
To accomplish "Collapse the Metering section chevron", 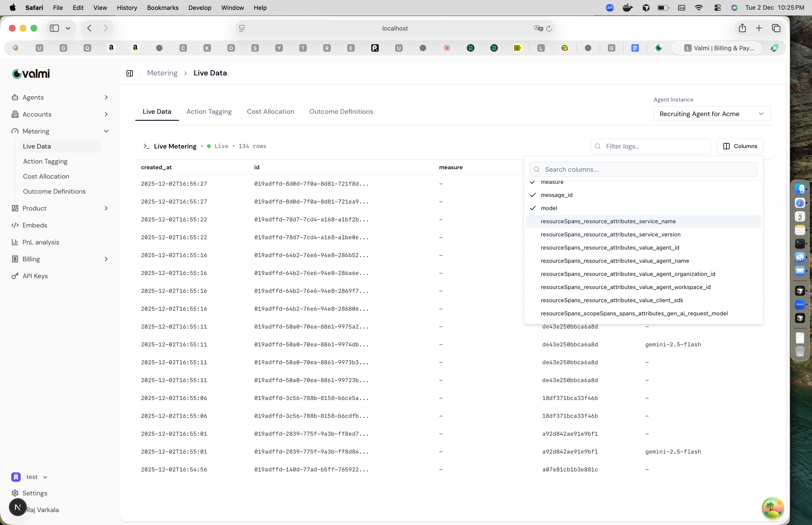I will pos(106,131).
